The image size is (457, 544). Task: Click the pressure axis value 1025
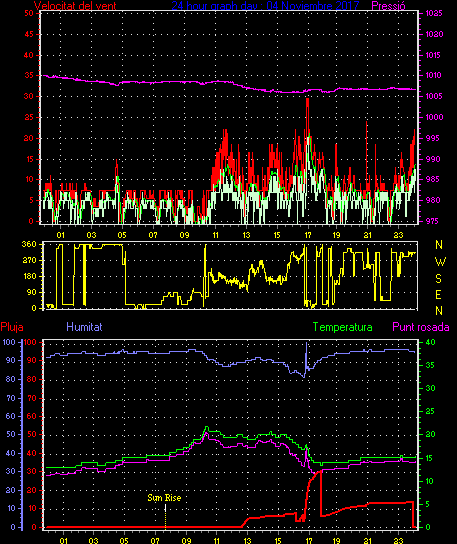pyautogui.click(x=434, y=14)
